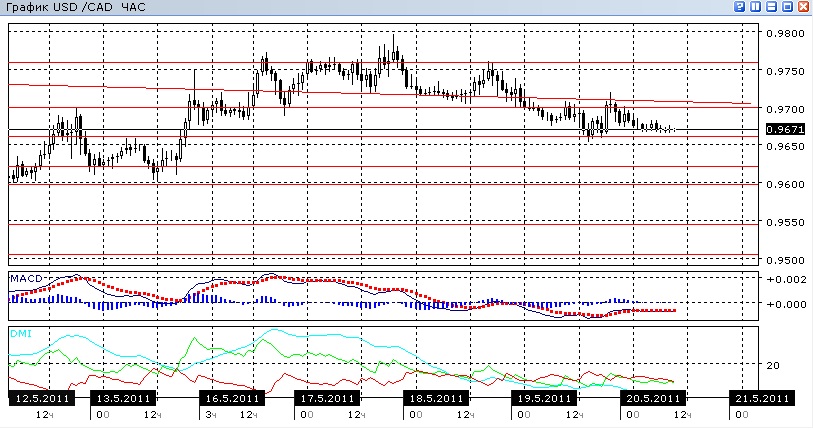Viewport: 813px width, 429px height.
Task: Click the 0.9700 price axis label
Action: 785,109
